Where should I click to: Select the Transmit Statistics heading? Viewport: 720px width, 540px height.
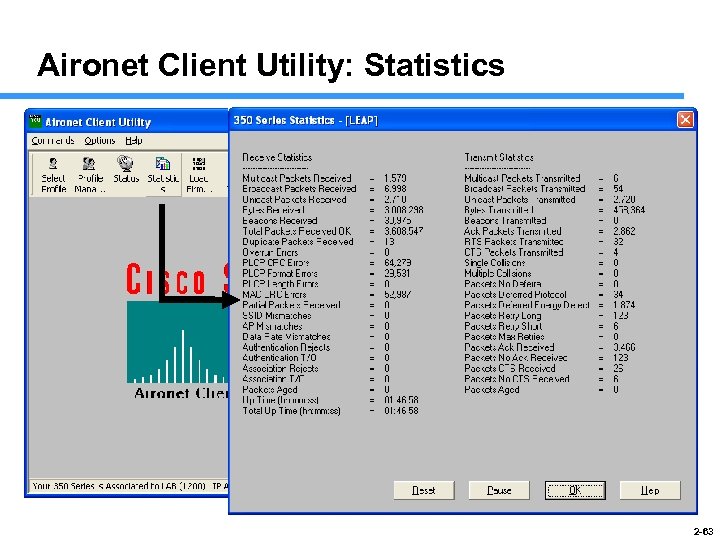coord(499,157)
